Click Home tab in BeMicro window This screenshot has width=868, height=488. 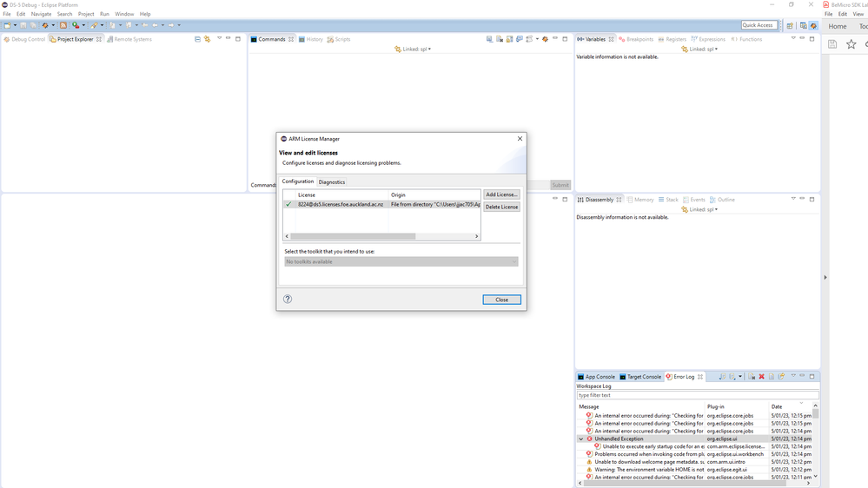click(x=837, y=26)
